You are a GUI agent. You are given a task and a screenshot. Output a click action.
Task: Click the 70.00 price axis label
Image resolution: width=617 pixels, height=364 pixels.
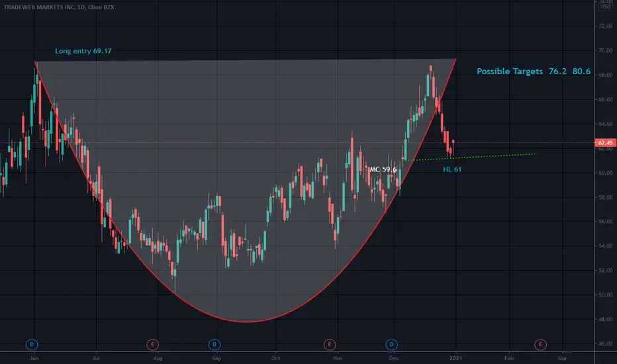pos(605,50)
